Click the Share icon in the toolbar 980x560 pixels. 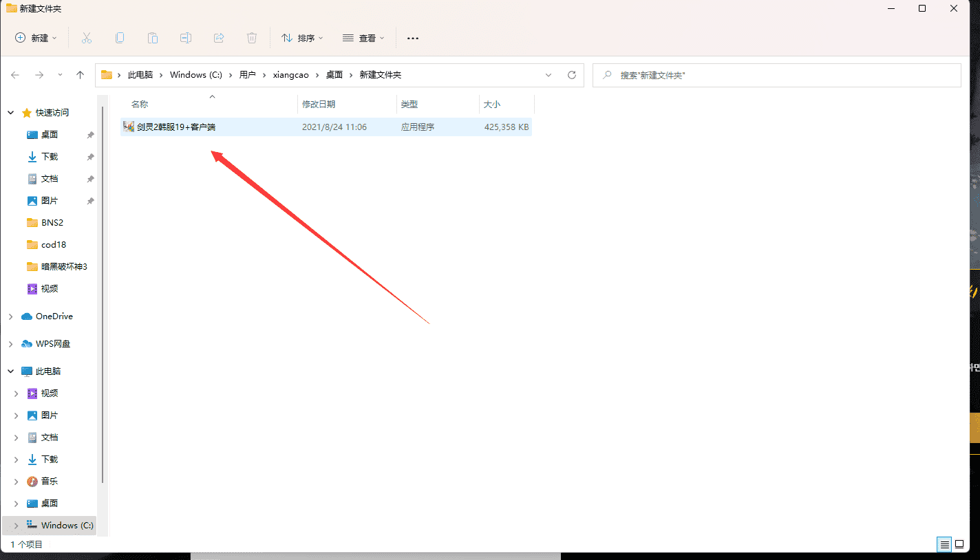[x=218, y=38]
